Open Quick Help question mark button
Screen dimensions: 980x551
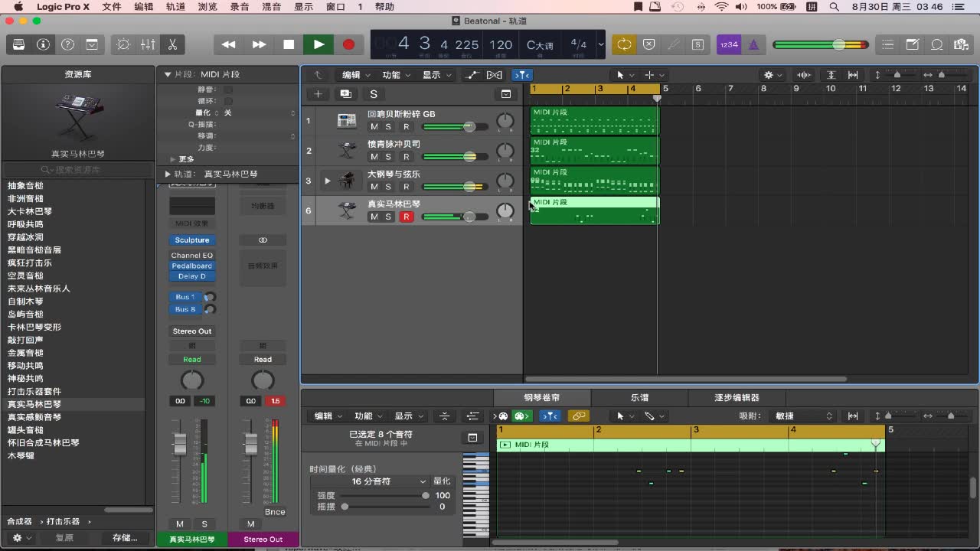click(67, 44)
